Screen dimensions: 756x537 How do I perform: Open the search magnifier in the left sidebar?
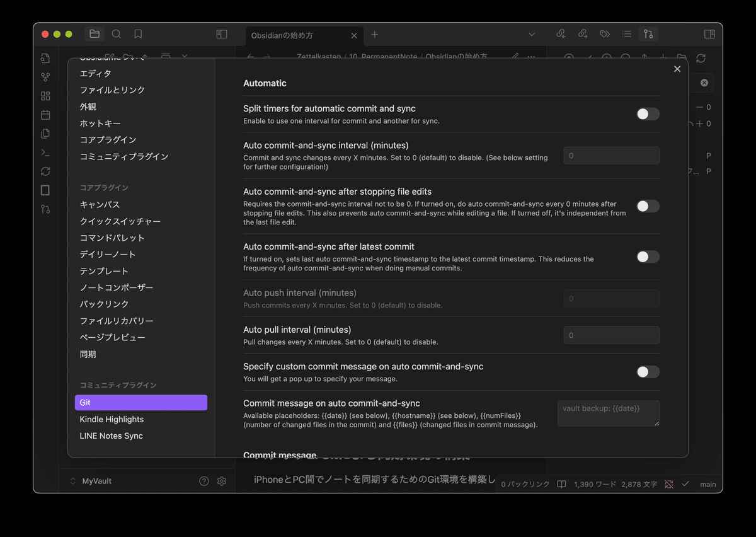(117, 34)
